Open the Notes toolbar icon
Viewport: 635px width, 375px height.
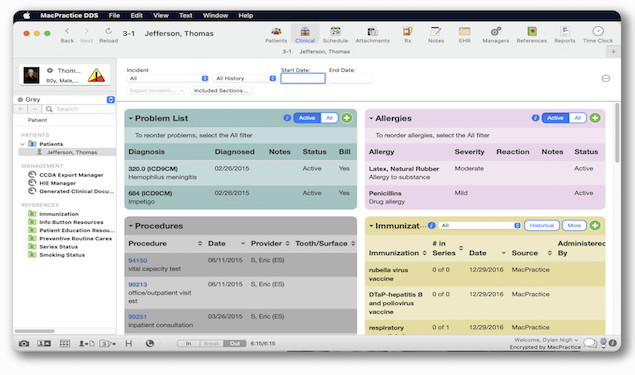tap(436, 35)
